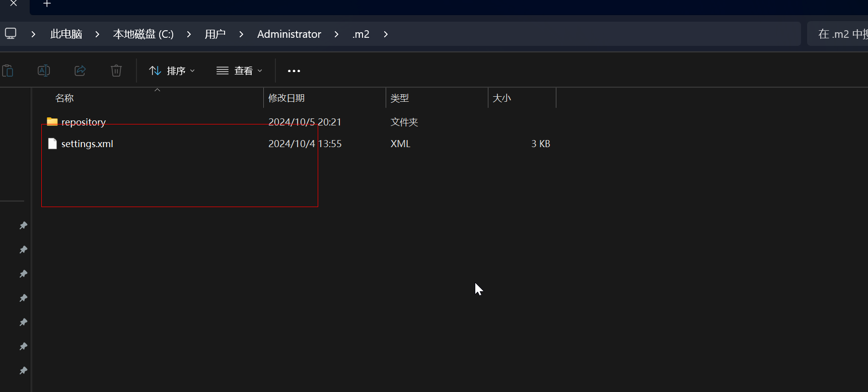Go to 本地磁盘 (C:) in breadcrumb

[143, 34]
